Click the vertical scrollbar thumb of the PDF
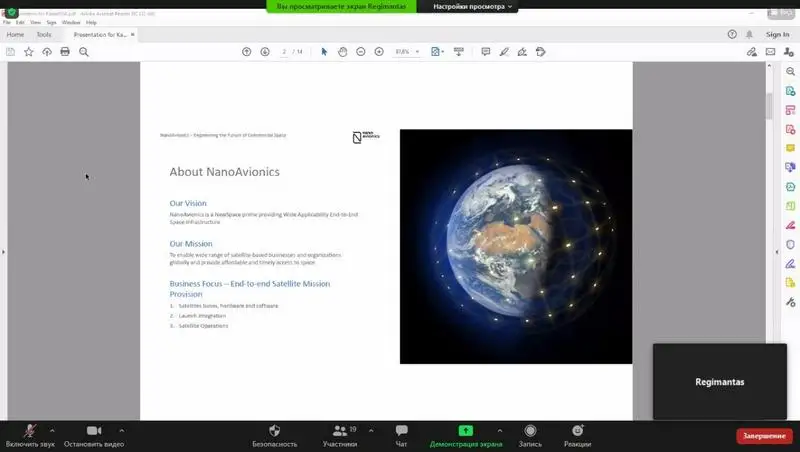The height and width of the screenshot is (452, 800). pyautogui.click(x=769, y=106)
